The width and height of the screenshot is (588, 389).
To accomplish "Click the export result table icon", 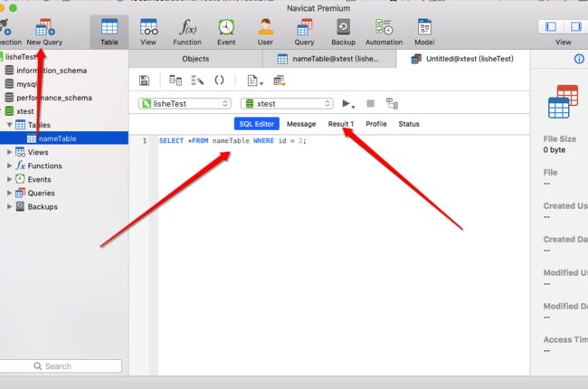I will (280, 81).
